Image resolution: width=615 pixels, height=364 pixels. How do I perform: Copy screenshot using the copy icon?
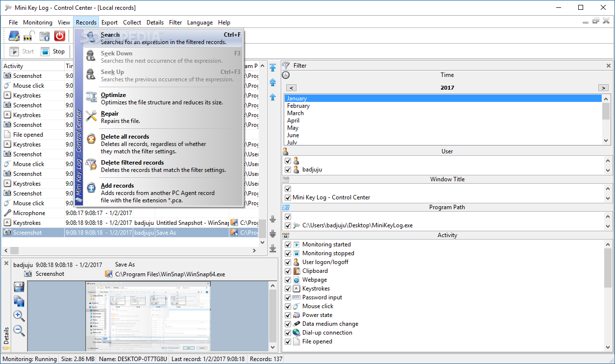(19, 302)
